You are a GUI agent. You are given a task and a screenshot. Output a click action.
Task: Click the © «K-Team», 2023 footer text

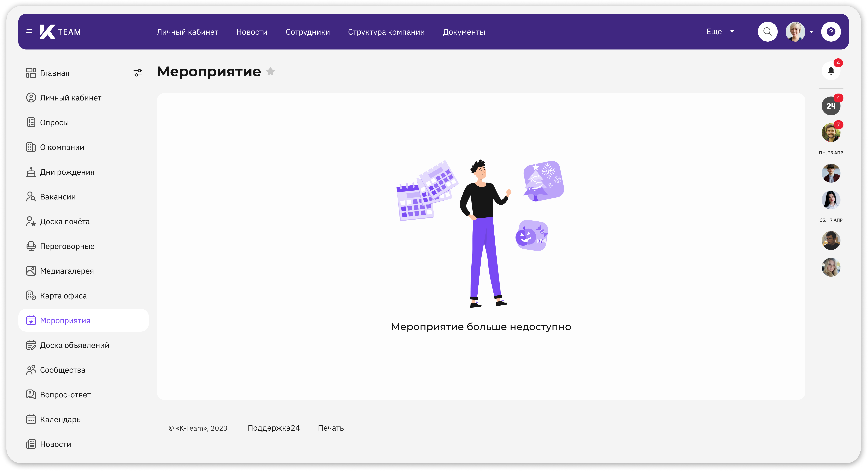tap(198, 428)
